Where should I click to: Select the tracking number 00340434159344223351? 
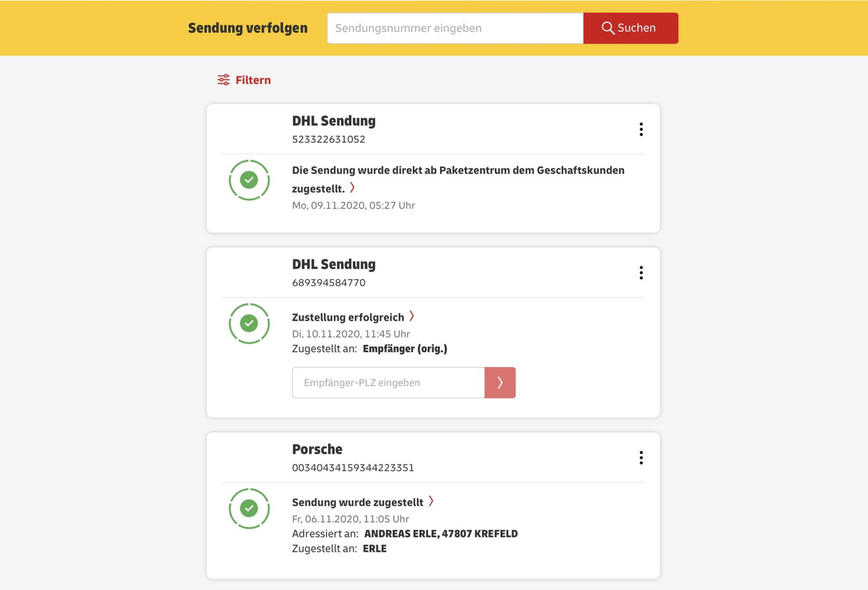coord(353,468)
